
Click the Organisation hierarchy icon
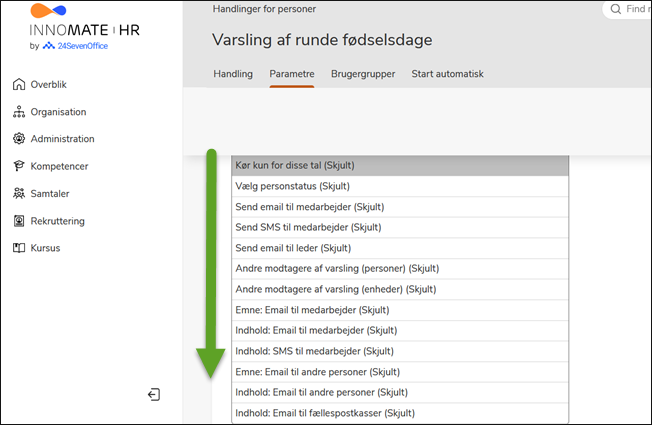point(19,112)
